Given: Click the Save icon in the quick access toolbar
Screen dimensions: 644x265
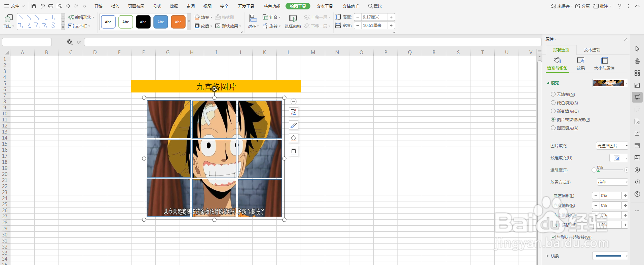Looking at the screenshot, I should [34, 6].
